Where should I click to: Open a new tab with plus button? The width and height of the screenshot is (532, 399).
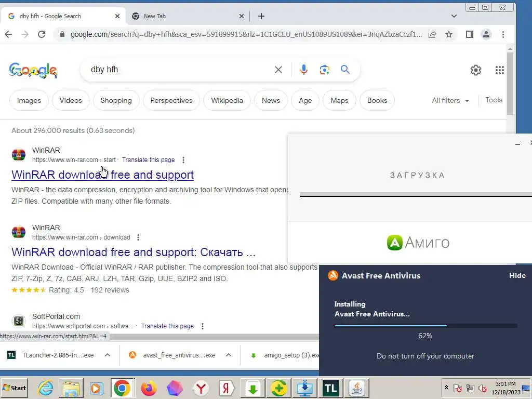tap(261, 16)
